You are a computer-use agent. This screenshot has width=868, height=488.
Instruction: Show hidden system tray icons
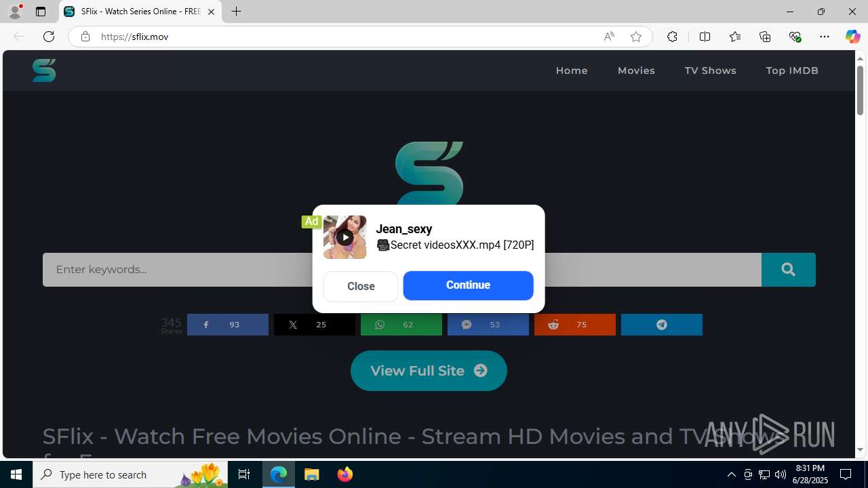731,474
